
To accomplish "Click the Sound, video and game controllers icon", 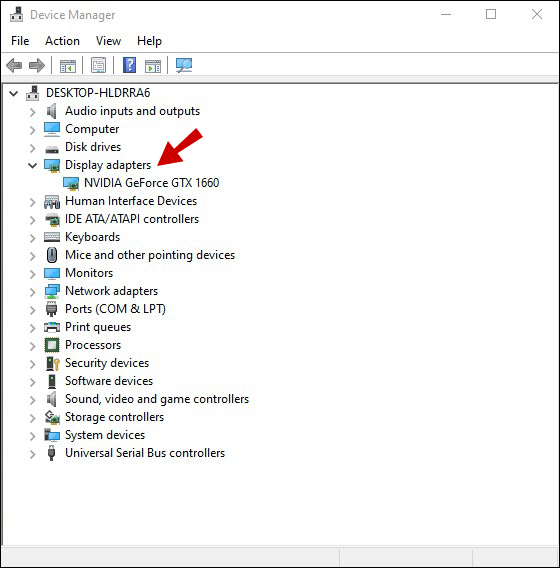I will tap(52, 399).
